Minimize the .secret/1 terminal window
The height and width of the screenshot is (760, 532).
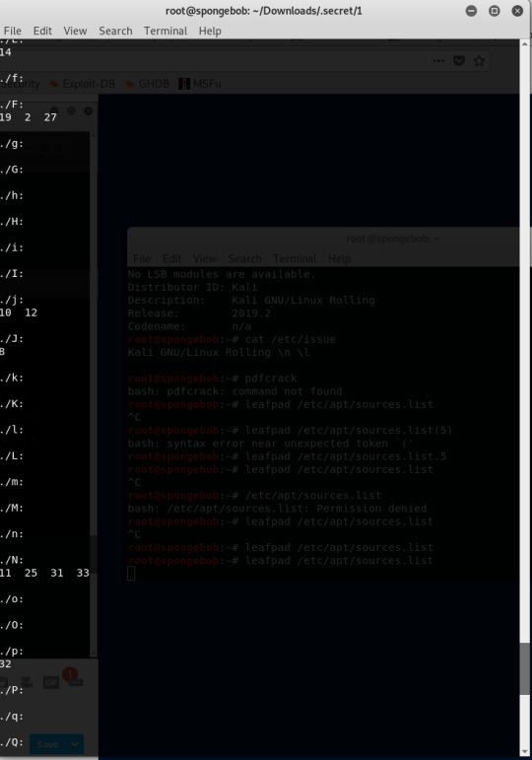pos(471,11)
